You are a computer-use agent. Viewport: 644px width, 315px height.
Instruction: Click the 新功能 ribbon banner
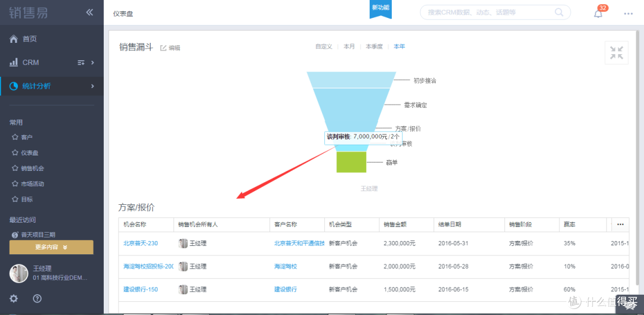click(x=380, y=8)
